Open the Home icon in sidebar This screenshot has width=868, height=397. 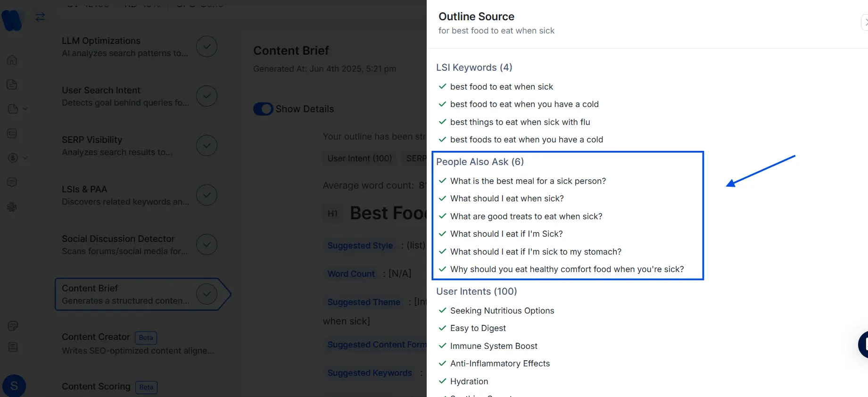click(12, 60)
